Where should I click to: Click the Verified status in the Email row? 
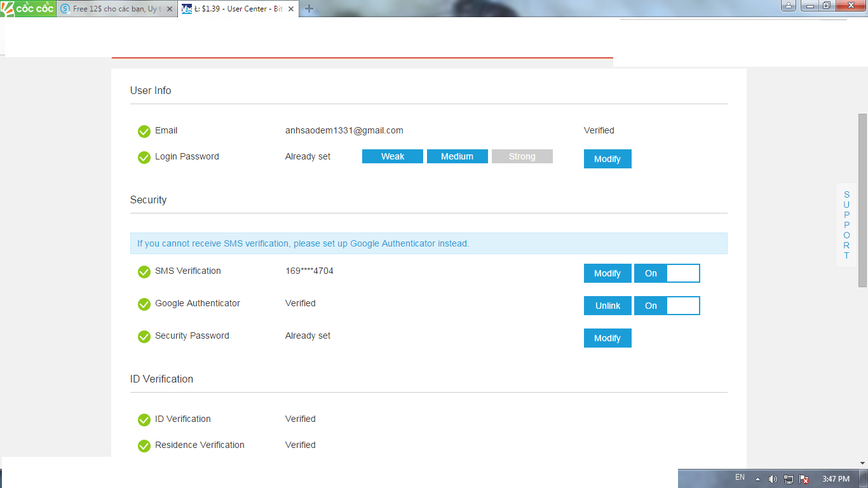coord(599,130)
